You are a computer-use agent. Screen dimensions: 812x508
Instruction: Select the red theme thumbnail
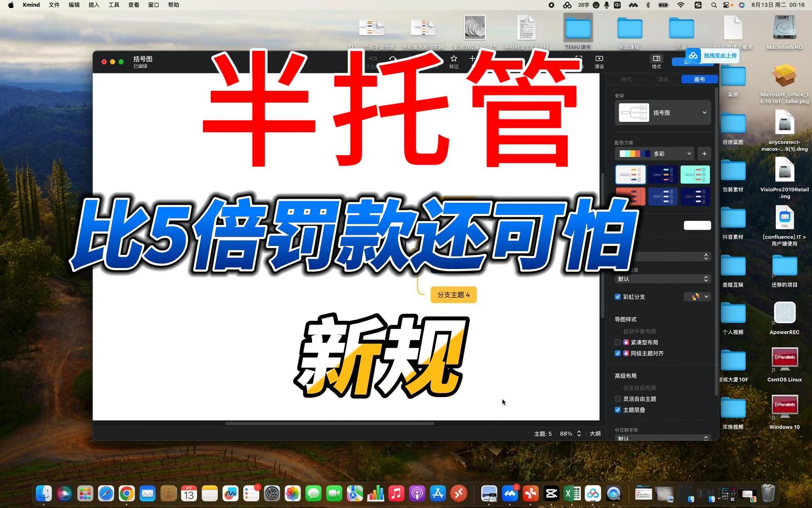(x=630, y=197)
